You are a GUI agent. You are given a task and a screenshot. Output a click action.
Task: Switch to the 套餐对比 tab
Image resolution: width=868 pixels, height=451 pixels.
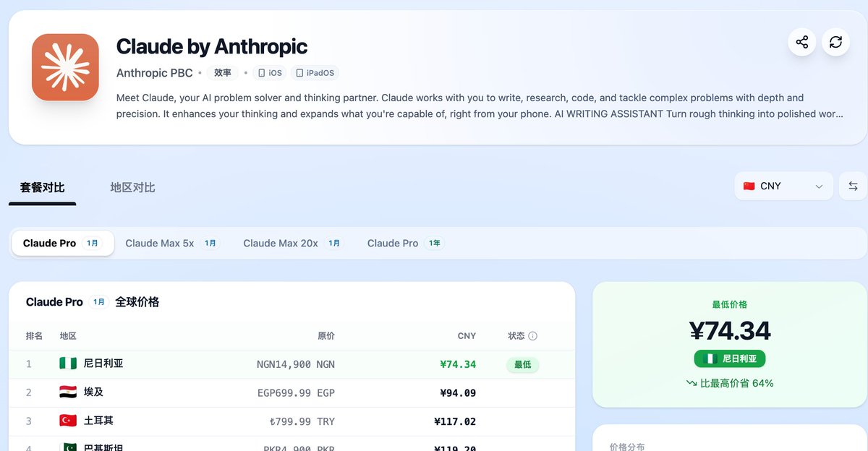point(43,187)
